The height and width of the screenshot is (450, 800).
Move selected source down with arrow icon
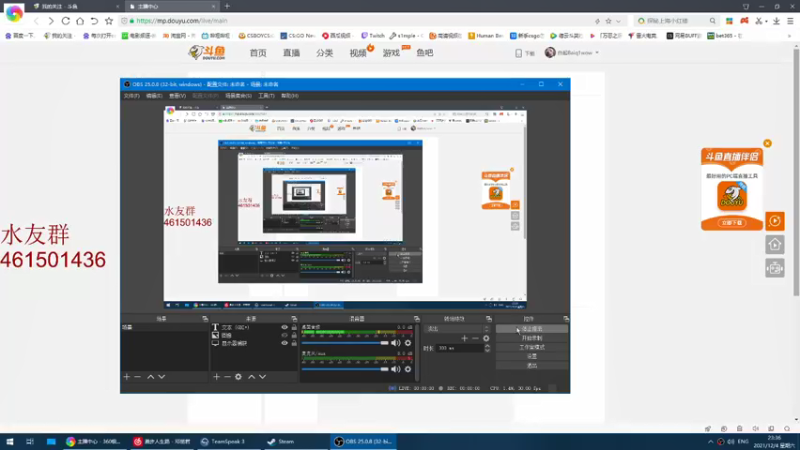[x=263, y=377]
